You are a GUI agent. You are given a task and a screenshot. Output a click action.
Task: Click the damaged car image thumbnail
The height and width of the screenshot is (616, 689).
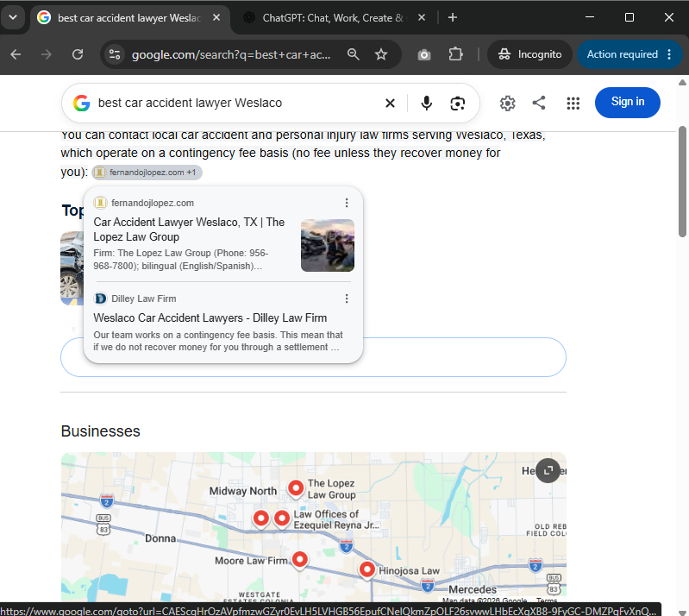[72, 268]
